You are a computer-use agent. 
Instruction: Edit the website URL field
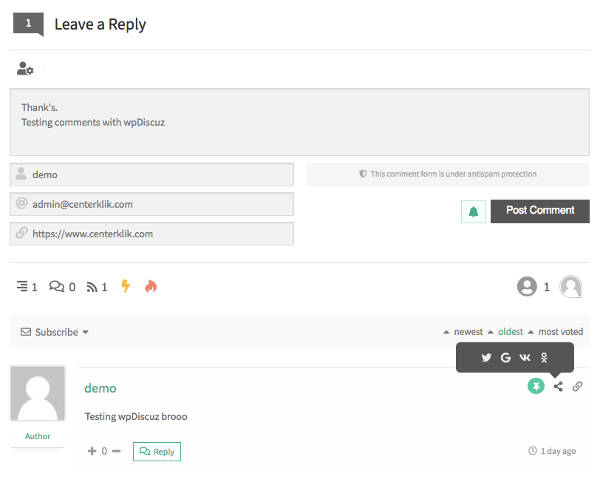point(152,234)
